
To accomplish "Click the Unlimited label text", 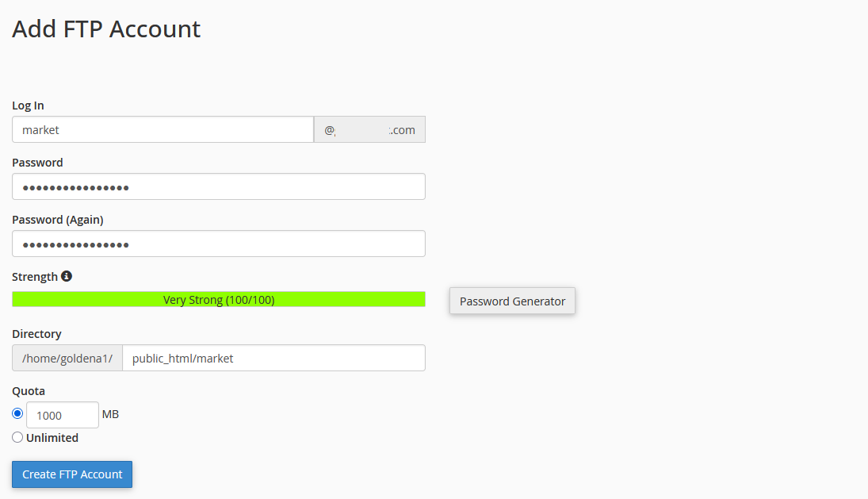I will (x=52, y=438).
